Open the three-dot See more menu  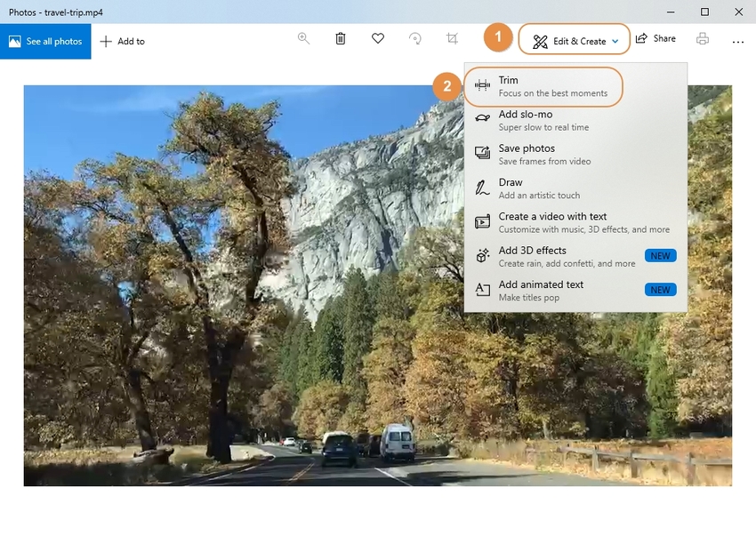pos(737,41)
